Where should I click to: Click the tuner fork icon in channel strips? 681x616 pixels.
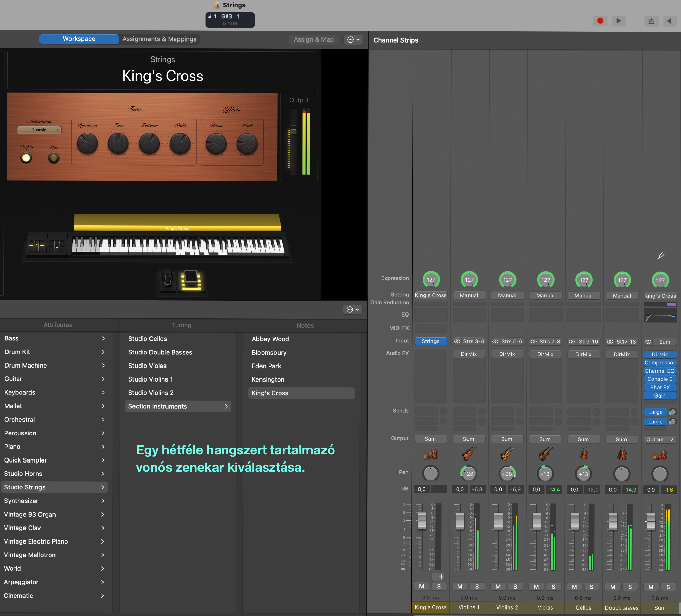tap(661, 256)
